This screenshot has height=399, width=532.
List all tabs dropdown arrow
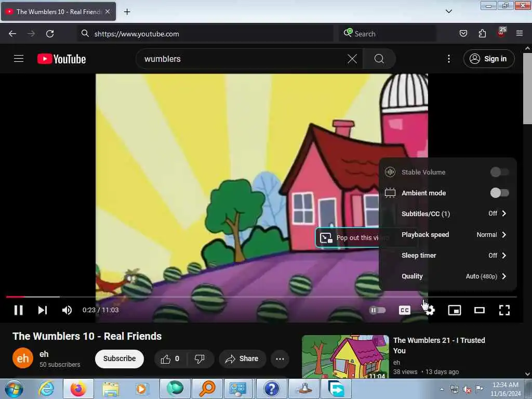448,11
